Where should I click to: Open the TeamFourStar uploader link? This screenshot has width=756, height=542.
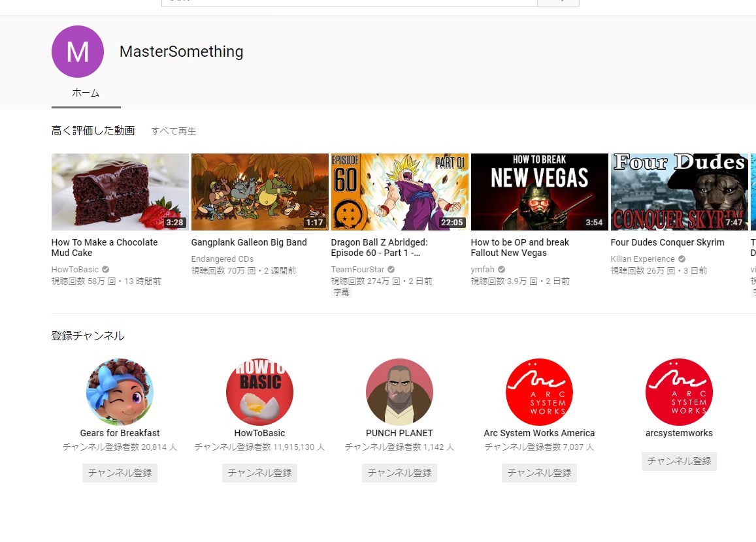tap(358, 269)
